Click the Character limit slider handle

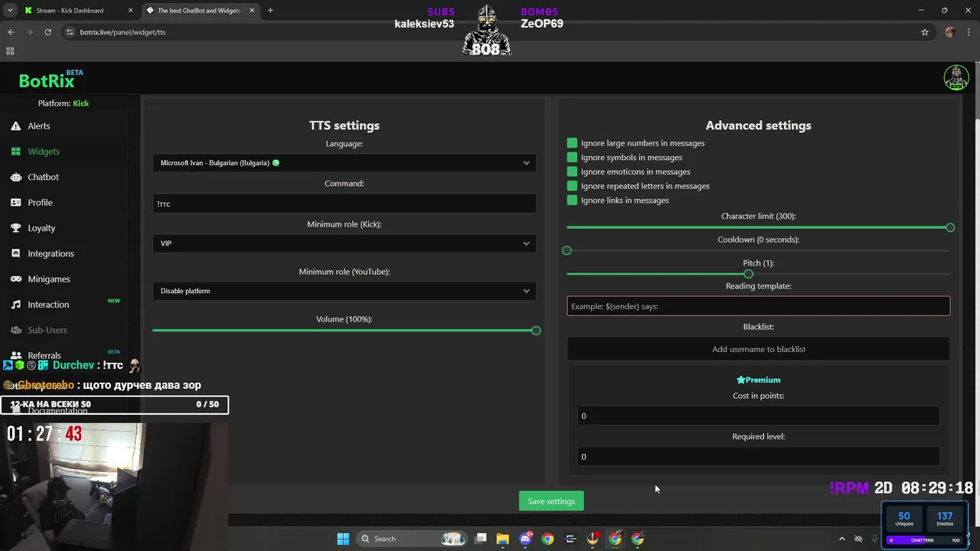tap(950, 227)
